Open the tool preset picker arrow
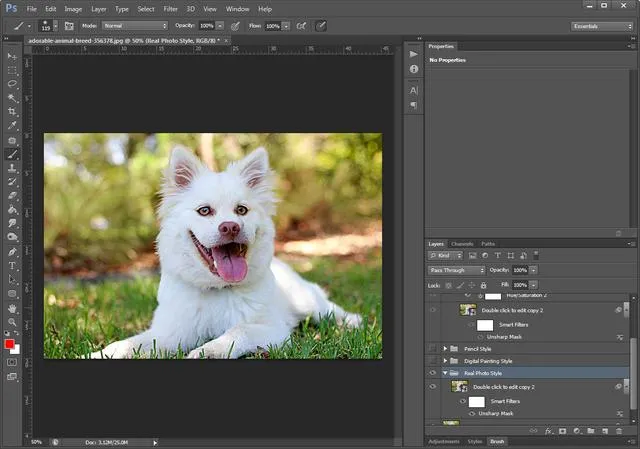This screenshot has height=449, width=640. [29, 26]
